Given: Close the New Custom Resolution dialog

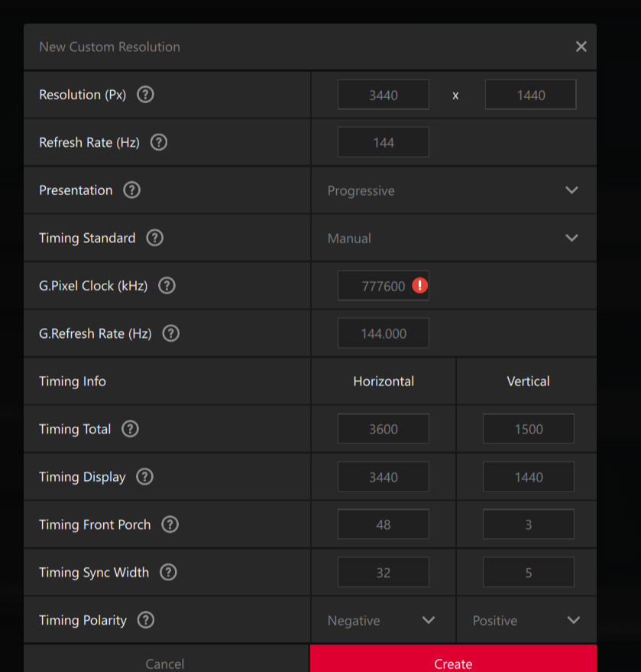Looking at the screenshot, I should [581, 47].
